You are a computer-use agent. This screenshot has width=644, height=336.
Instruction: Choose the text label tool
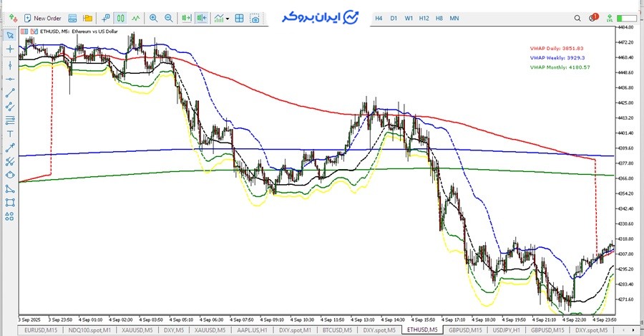coord(10,133)
